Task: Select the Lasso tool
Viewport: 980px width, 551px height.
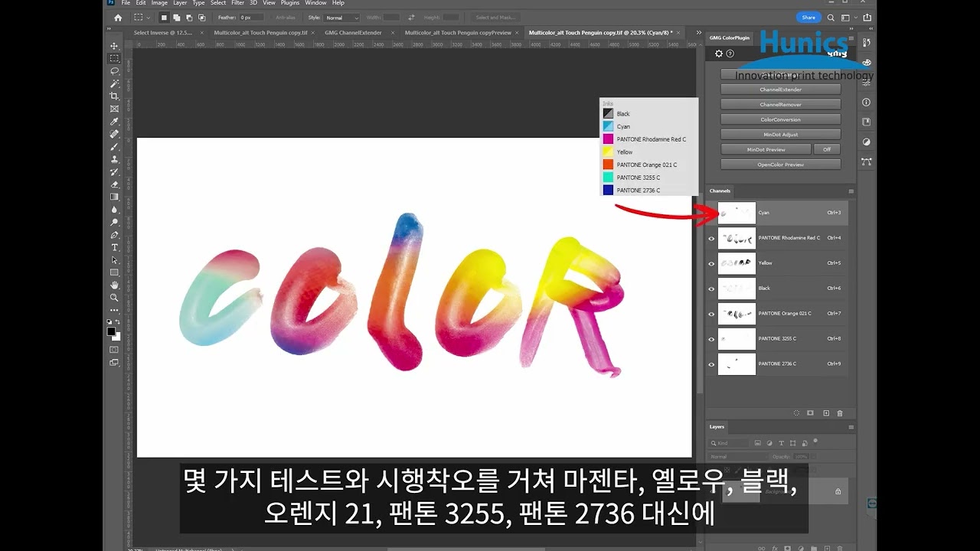Action: [x=114, y=71]
